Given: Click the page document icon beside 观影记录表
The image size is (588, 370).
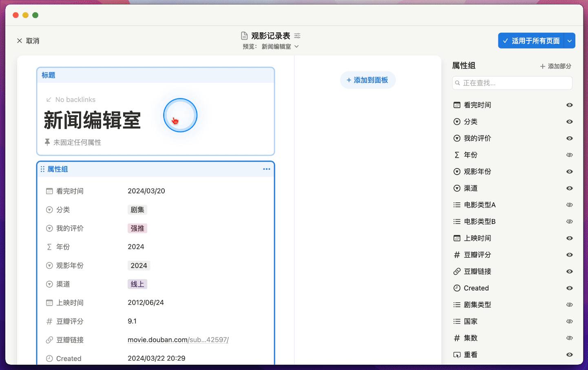Looking at the screenshot, I should click(244, 36).
